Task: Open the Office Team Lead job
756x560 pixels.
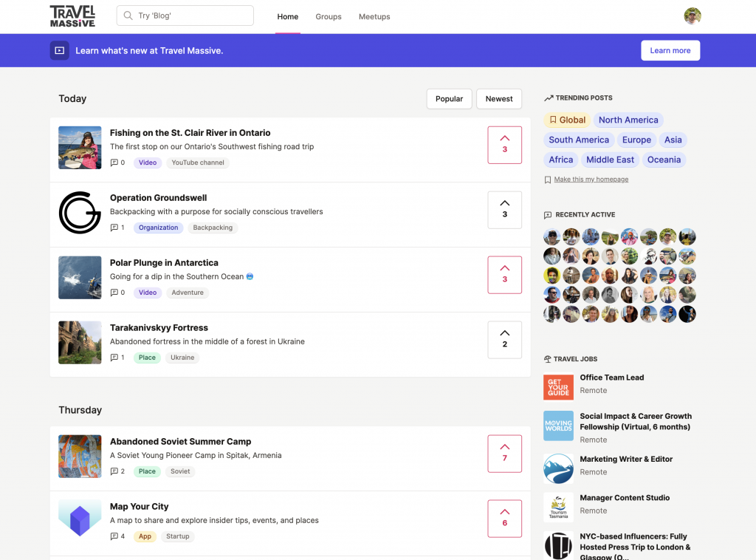Action: [x=612, y=378]
